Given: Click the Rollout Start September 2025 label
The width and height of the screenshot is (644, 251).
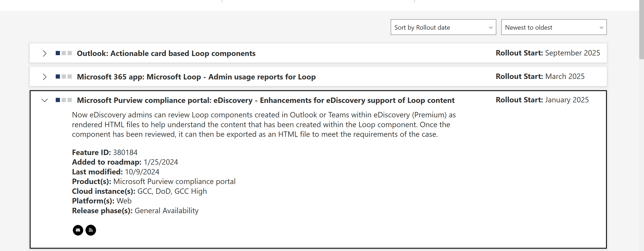Looking at the screenshot, I should [x=548, y=53].
